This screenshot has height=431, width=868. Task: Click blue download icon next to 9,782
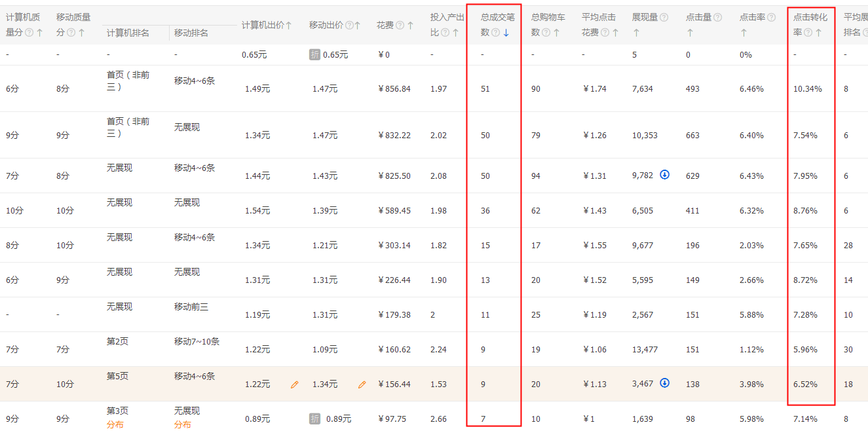[x=664, y=175]
